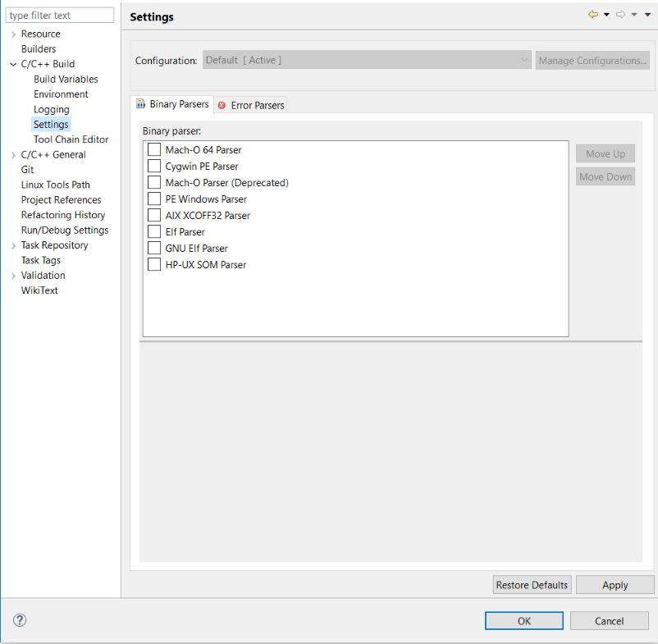Image resolution: width=658 pixels, height=644 pixels.
Task: Select the Task Repository tree label
Action: [x=54, y=245]
